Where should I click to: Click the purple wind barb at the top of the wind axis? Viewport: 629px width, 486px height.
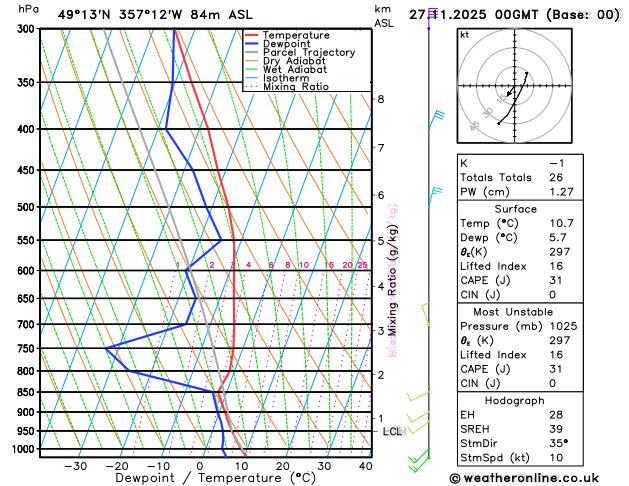432,16
